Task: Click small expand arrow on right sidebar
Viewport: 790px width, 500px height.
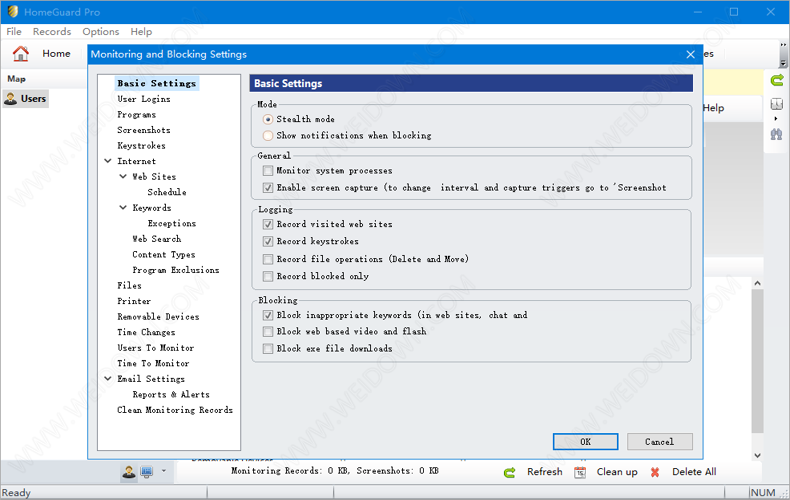Action: click(x=776, y=119)
